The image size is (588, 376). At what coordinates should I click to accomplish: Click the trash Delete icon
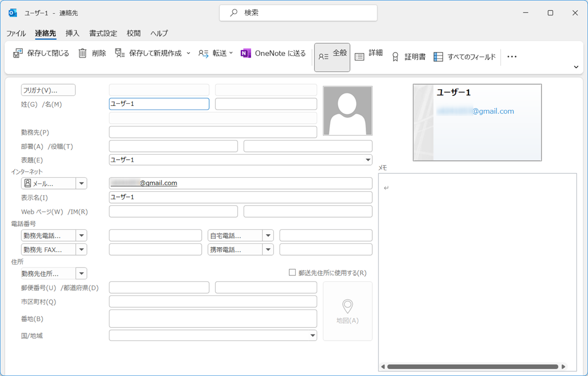[x=82, y=53]
